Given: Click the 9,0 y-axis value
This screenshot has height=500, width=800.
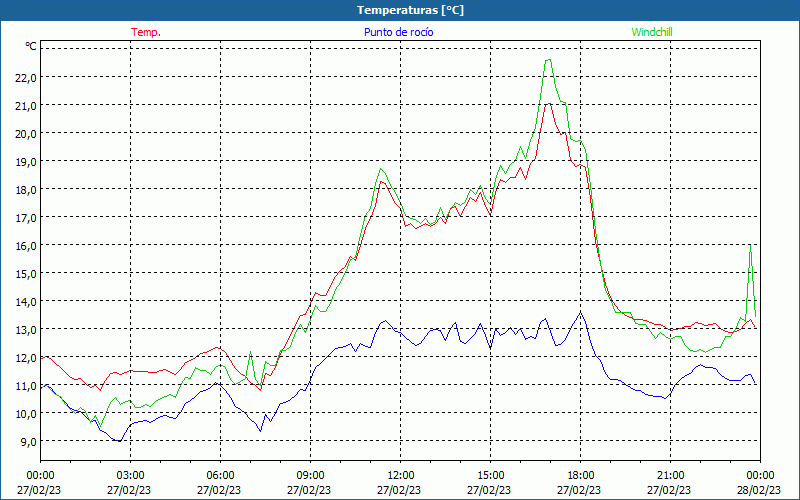Looking at the screenshot, I should [x=29, y=442].
